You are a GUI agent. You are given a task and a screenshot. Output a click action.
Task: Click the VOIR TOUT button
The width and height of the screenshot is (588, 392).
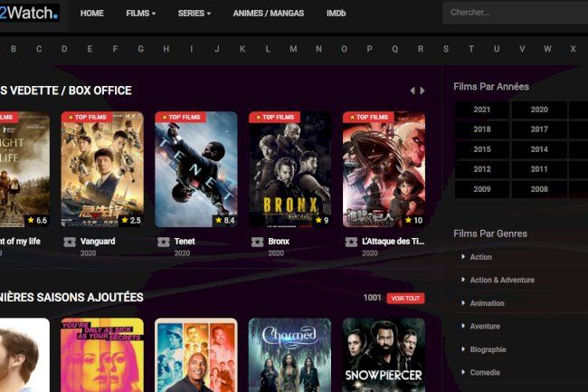tap(405, 298)
